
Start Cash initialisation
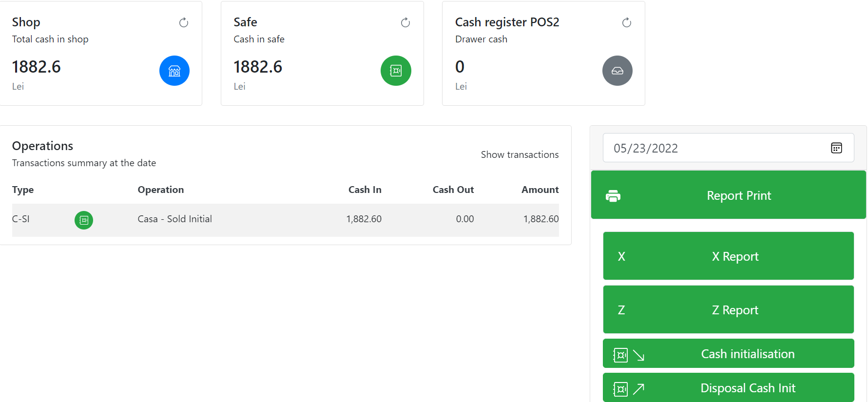point(729,353)
